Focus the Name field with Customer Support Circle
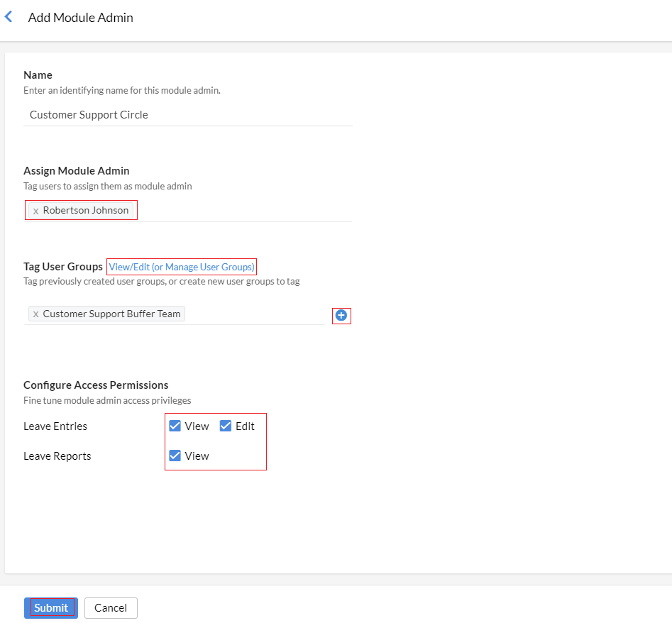The height and width of the screenshot is (623, 672). (x=188, y=115)
